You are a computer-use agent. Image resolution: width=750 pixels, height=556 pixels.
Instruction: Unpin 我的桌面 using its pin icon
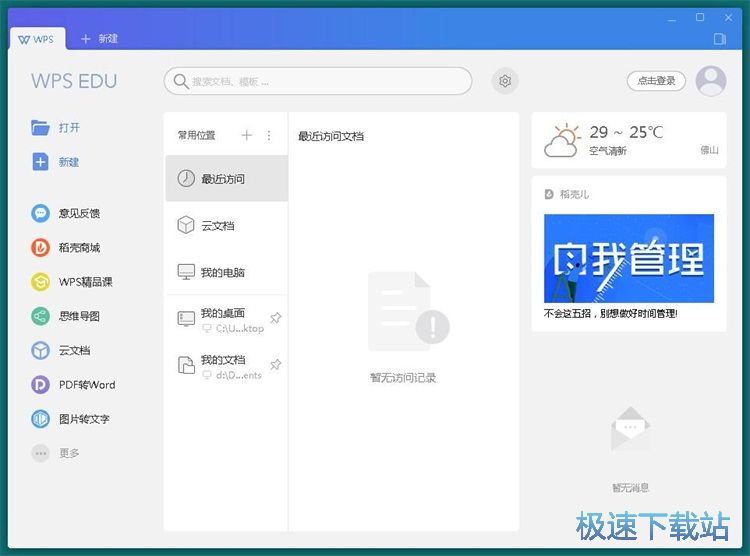(276, 318)
